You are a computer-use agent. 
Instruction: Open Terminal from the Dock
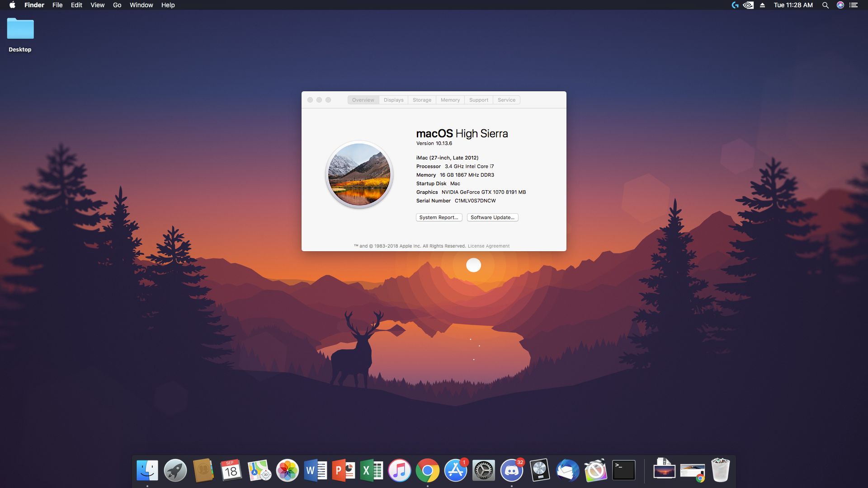click(624, 470)
